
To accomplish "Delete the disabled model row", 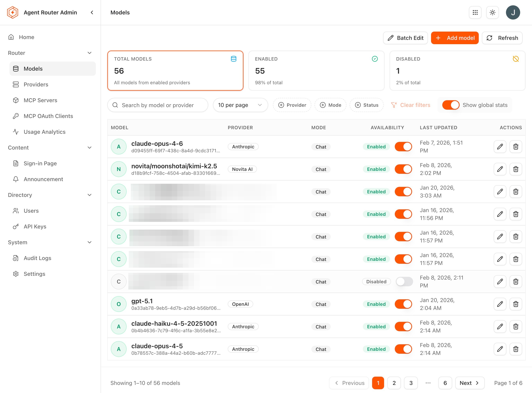I will point(516,281).
